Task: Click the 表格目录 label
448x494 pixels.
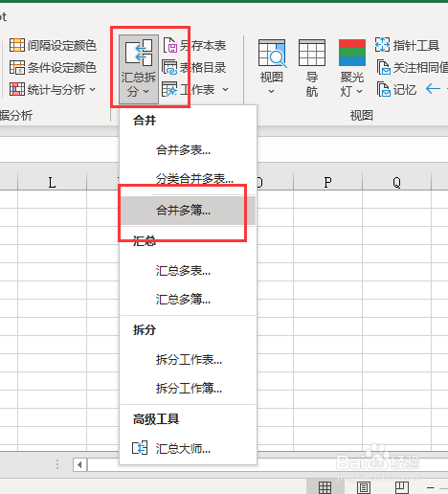Action: pyautogui.click(x=203, y=68)
